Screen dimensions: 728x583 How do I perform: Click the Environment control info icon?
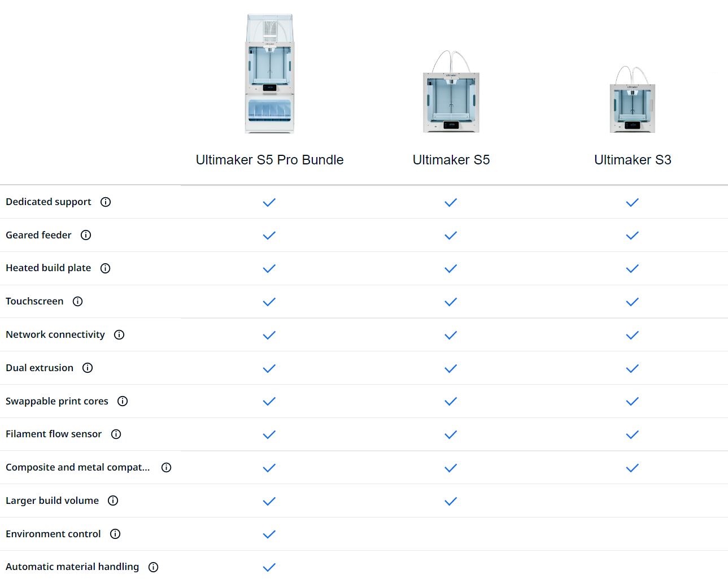[x=115, y=534]
